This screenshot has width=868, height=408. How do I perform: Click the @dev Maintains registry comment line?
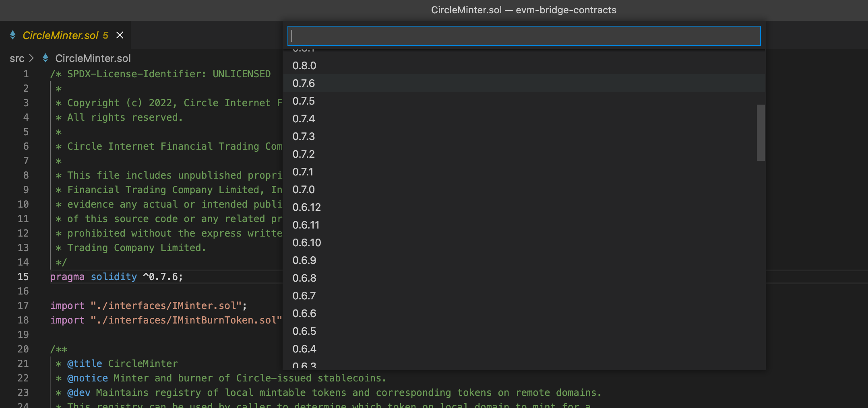[329, 393]
